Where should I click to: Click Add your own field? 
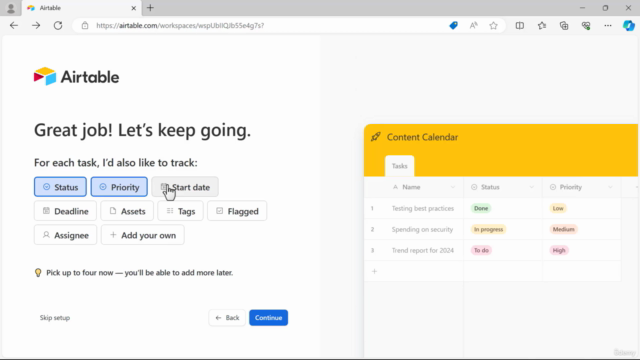tap(142, 235)
